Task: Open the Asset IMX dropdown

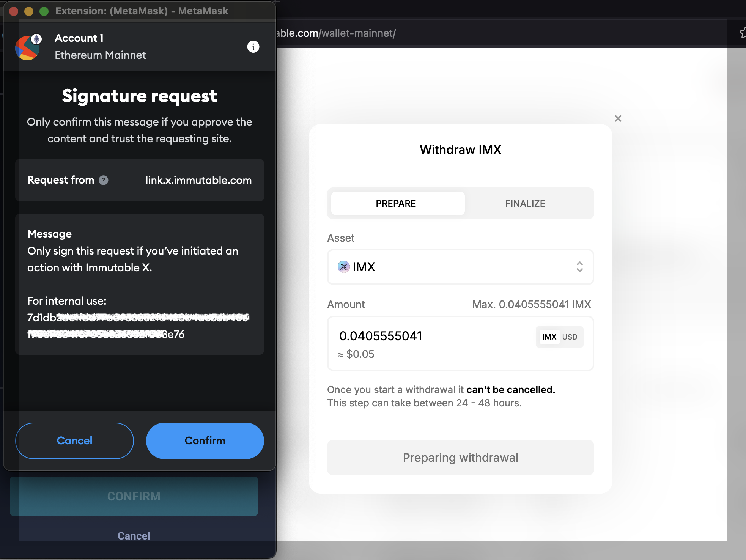Action: [460, 267]
